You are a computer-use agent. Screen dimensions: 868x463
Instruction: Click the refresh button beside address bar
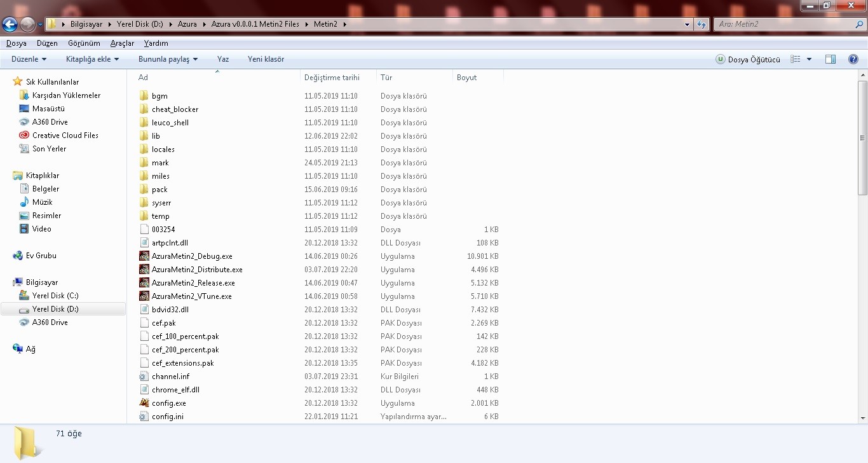pyautogui.click(x=702, y=24)
